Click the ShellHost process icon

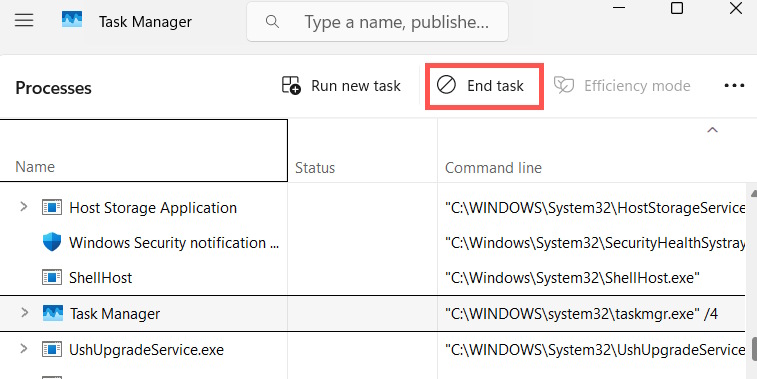pyautogui.click(x=52, y=277)
